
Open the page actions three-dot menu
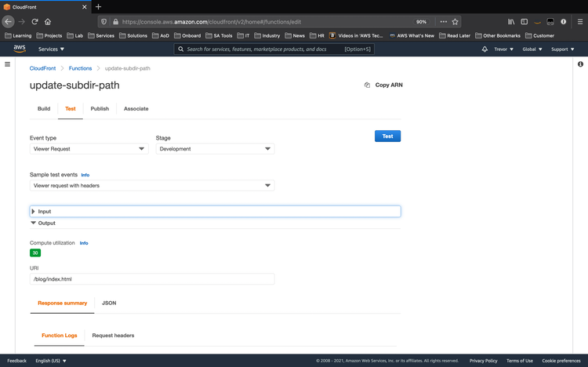tap(443, 22)
